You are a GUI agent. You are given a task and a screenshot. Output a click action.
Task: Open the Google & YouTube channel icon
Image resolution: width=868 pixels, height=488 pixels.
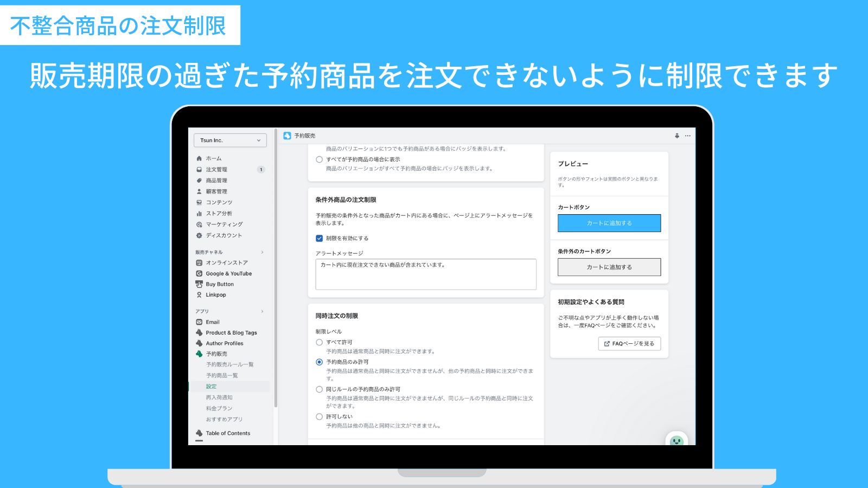(x=199, y=274)
